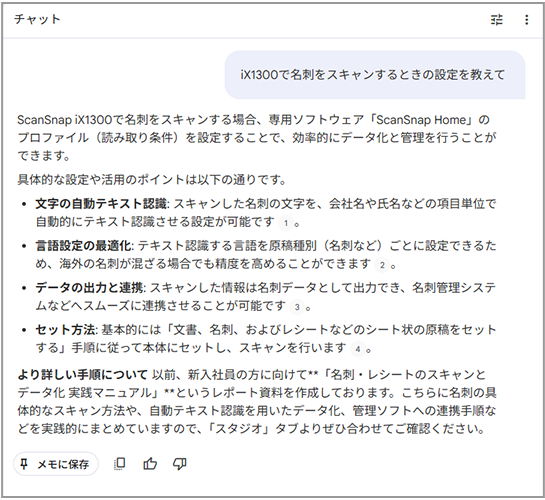The height and width of the screenshot is (500, 545).
Task: Open citation number 3
Action: point(297,307)
